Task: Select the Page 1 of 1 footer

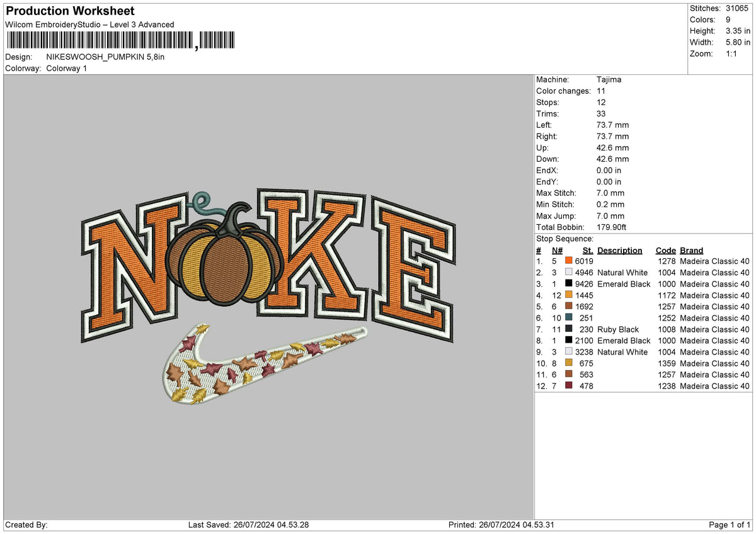Action: point(730,525)
